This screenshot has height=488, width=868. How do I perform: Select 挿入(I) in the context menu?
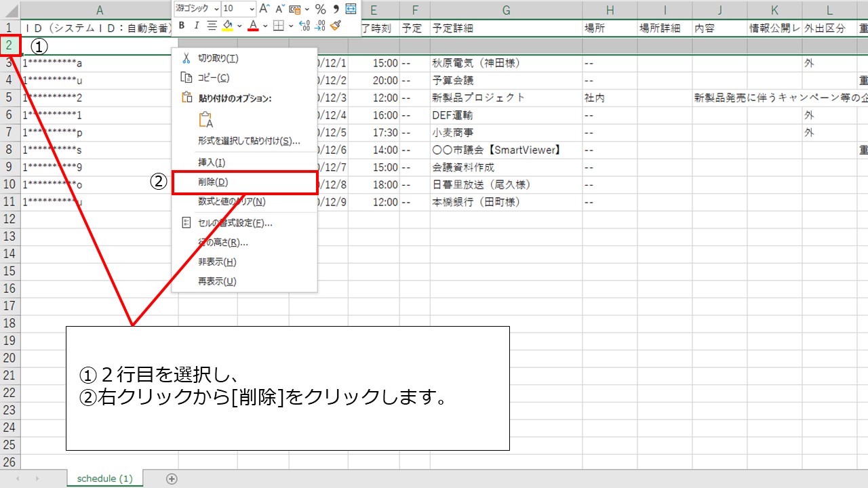click(212, 163)
